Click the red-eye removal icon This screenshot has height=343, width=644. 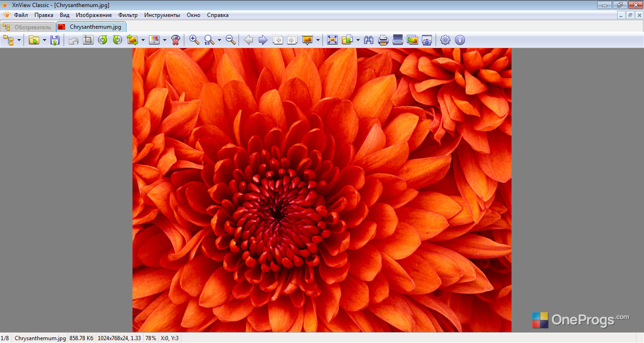pyautogui.click(x=175, y=40)
